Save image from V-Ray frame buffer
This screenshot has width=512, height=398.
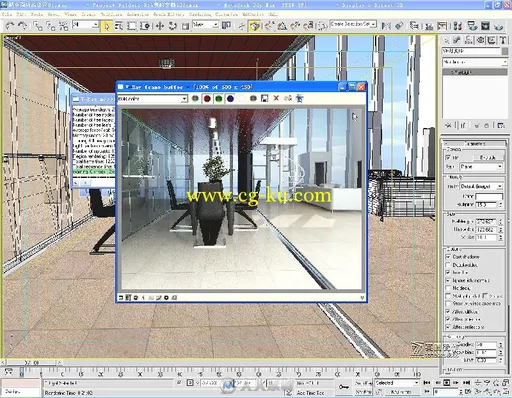coord(264,98)
